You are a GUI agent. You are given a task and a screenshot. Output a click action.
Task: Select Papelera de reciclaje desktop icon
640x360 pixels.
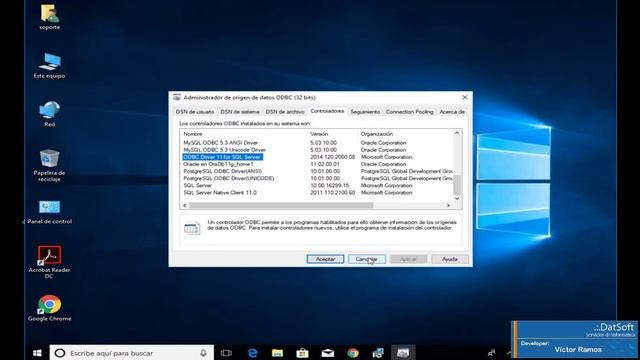coord(49,165)
